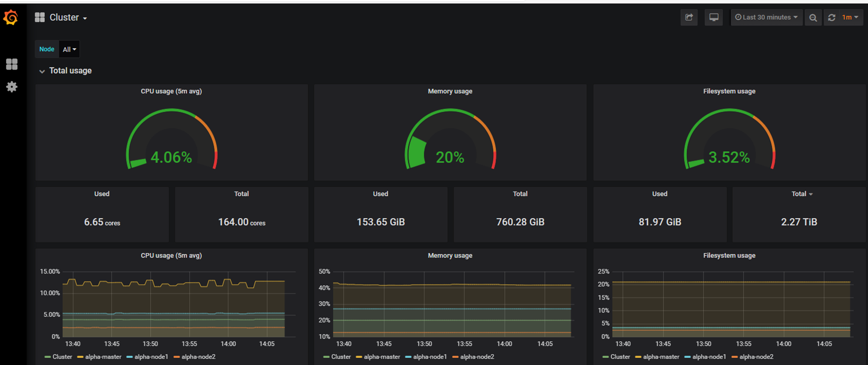
Task: Click the Filesystem usage gauge arc
Action: [729, 139]
